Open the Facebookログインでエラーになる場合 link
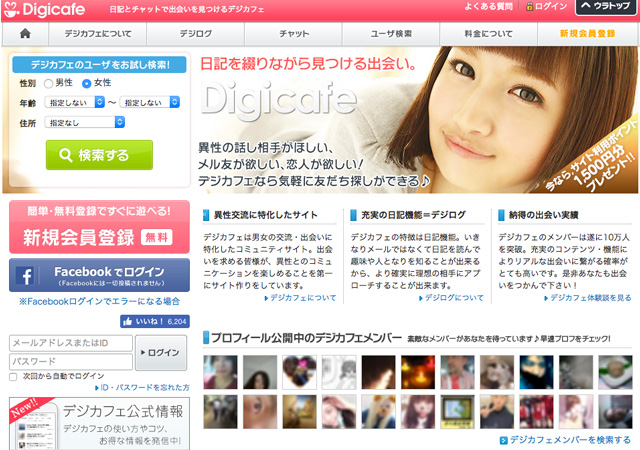 tap(99, 301)
